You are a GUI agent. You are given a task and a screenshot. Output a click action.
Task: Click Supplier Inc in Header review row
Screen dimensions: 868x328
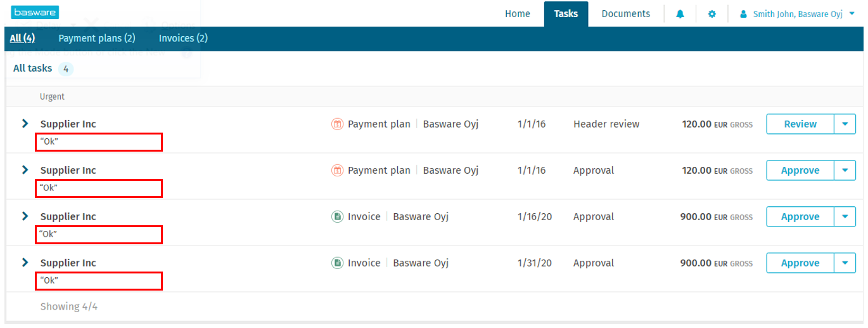point(68,124)
